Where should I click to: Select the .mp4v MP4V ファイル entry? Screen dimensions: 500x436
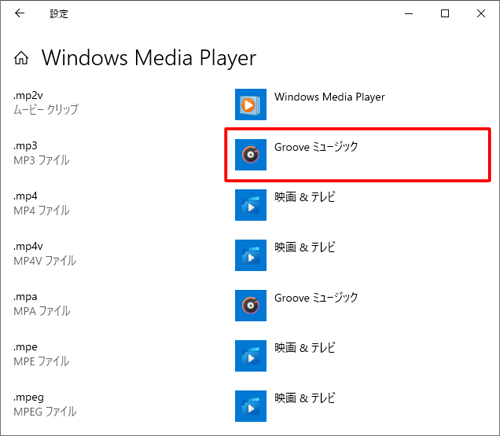click(x=45, y=254)
